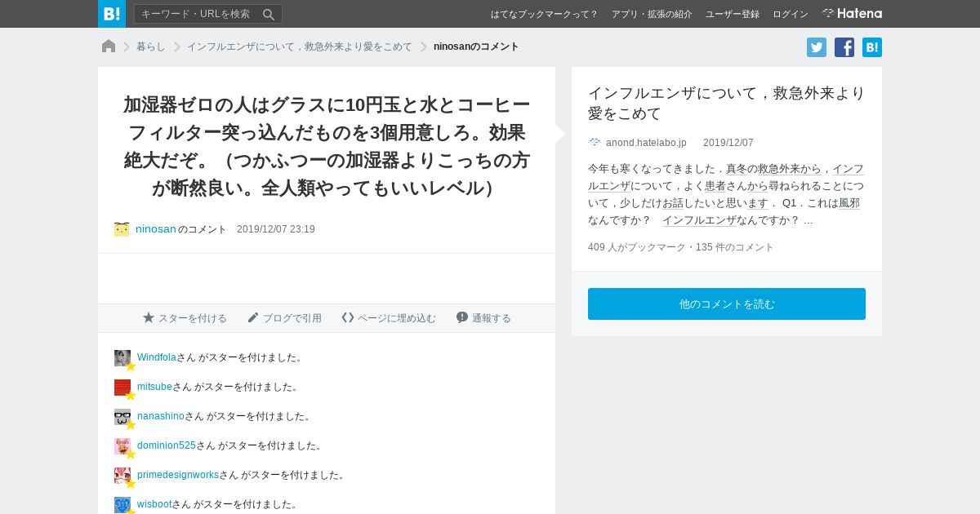Open 409 人がブックマーク count link
980x514 pixels.
point(637,247)
